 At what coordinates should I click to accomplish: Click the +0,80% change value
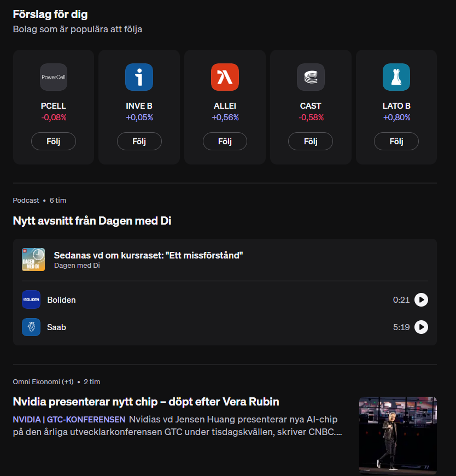397,117
